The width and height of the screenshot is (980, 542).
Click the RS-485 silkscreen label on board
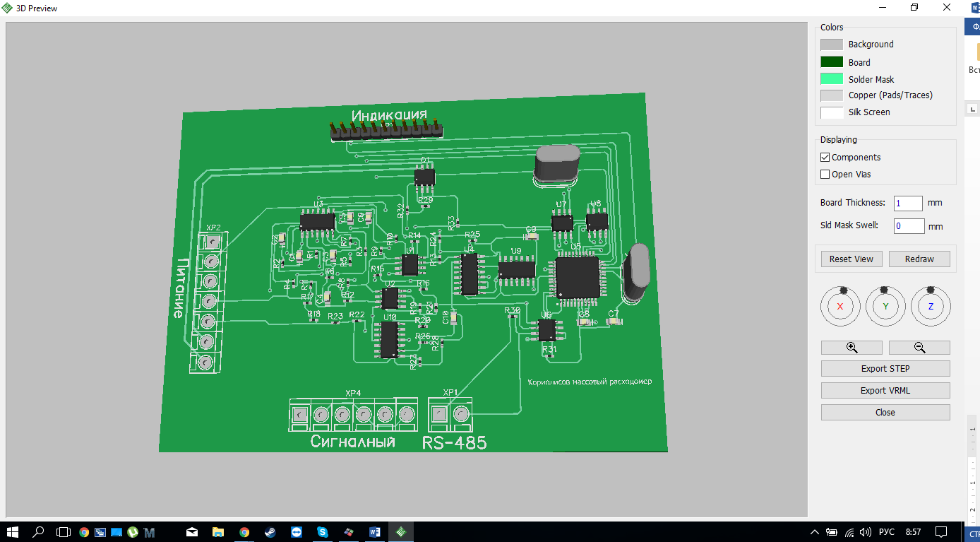tap(455, 443)
